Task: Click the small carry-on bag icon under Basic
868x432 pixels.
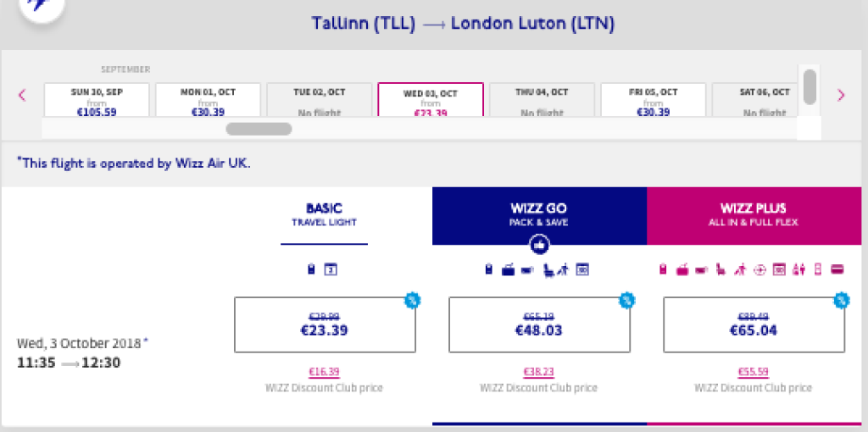Action: [313, 270]
